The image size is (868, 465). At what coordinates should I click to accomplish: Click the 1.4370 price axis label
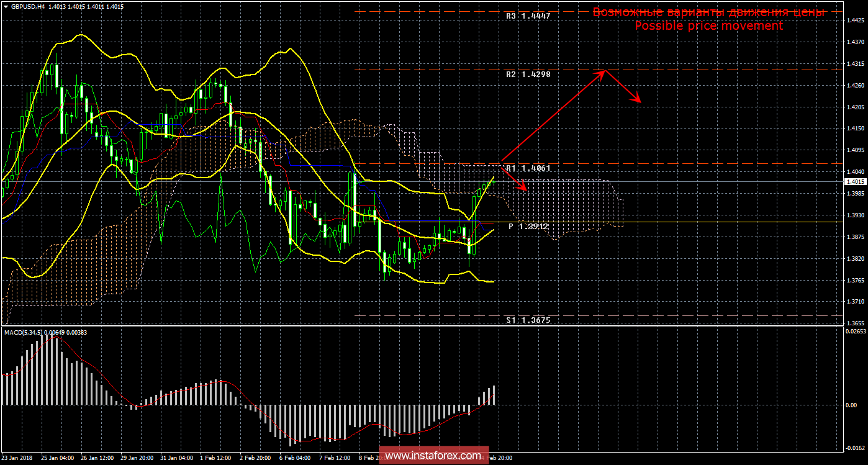pos(855,42)
